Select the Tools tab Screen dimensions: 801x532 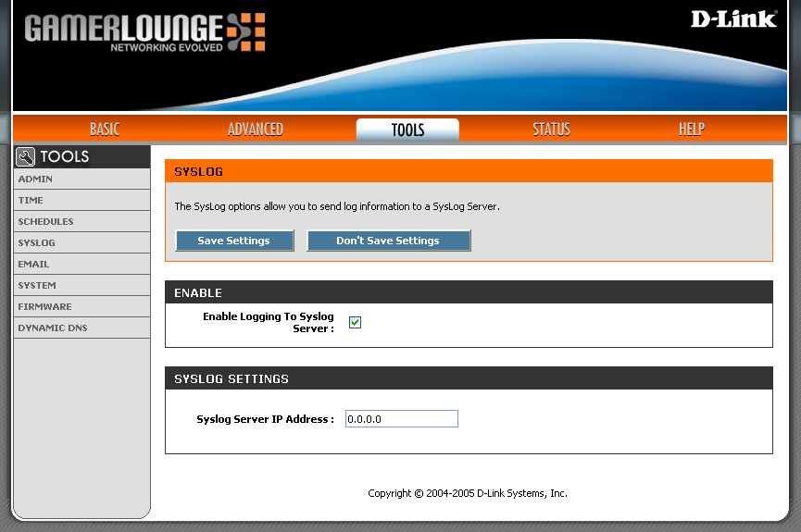(x=407, y=130)
